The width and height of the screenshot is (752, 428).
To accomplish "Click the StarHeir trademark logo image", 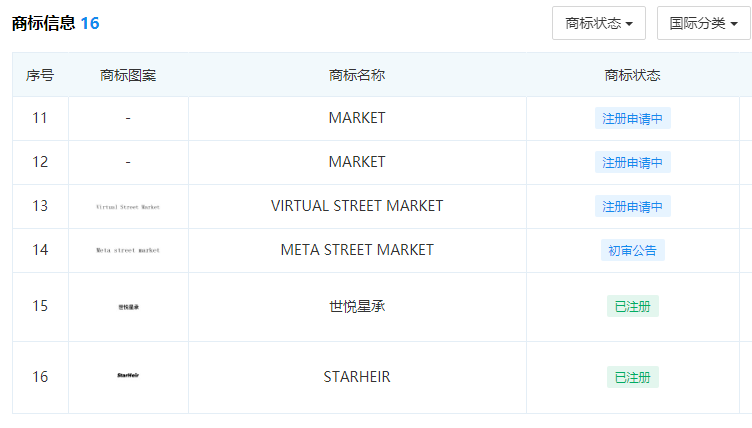I will [128, 377].
